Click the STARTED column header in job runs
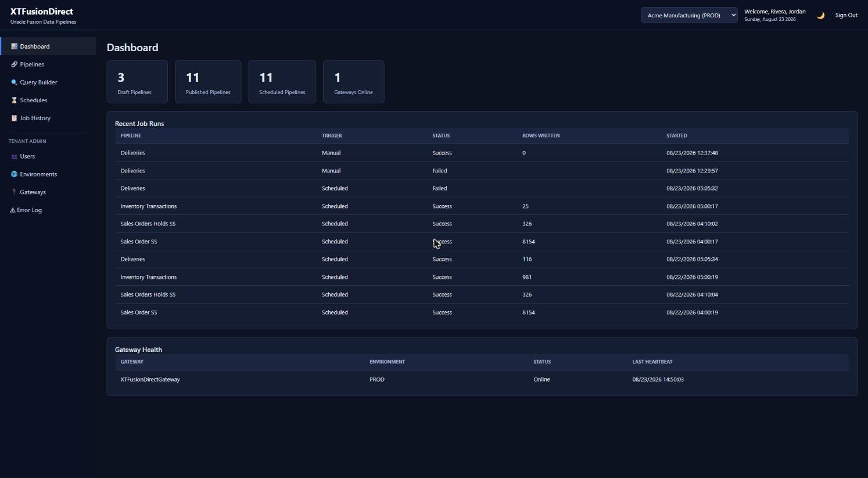 [x=677, y=136]
